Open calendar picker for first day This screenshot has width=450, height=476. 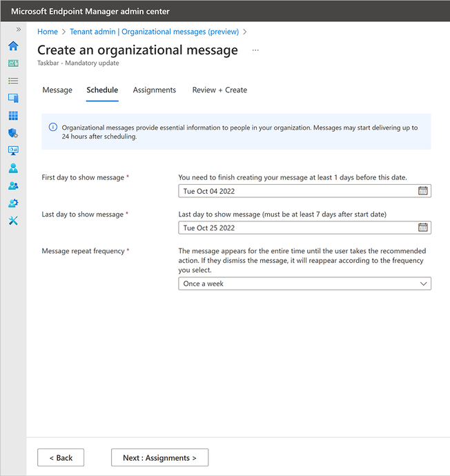[422, 191]
